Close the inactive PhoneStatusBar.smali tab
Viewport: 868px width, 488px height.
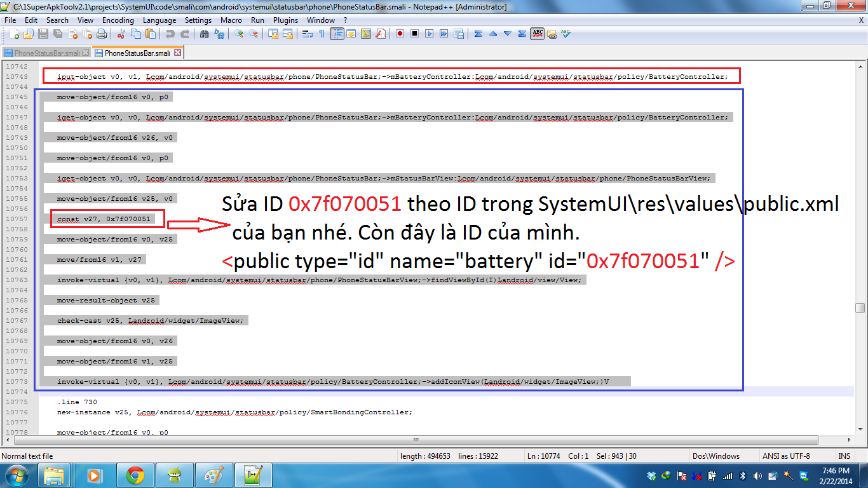(x=86, y=53)
